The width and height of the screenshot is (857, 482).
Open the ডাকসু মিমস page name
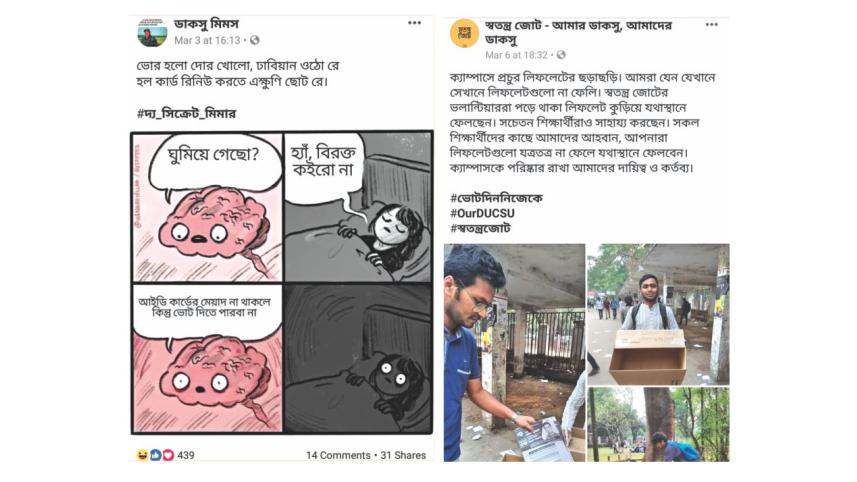(x=206, y=25)
